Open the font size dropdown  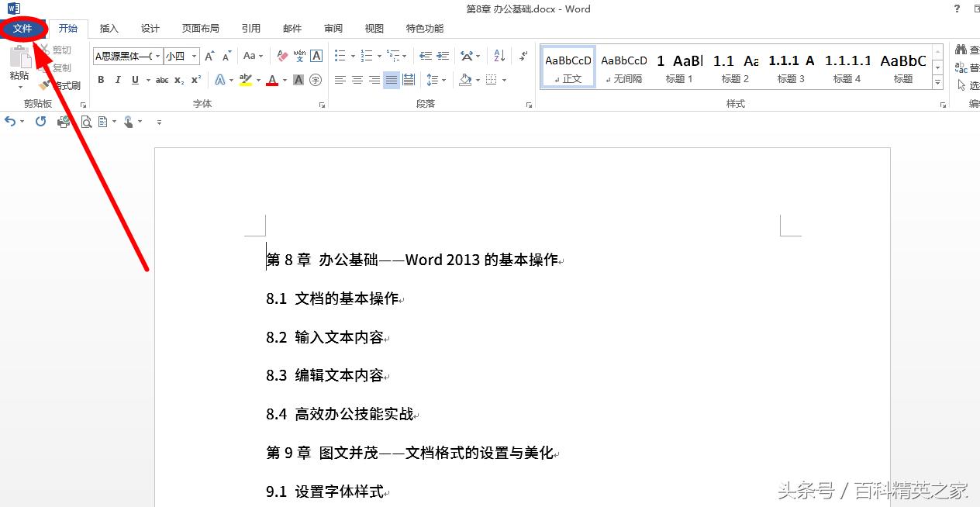click(195, 56)
